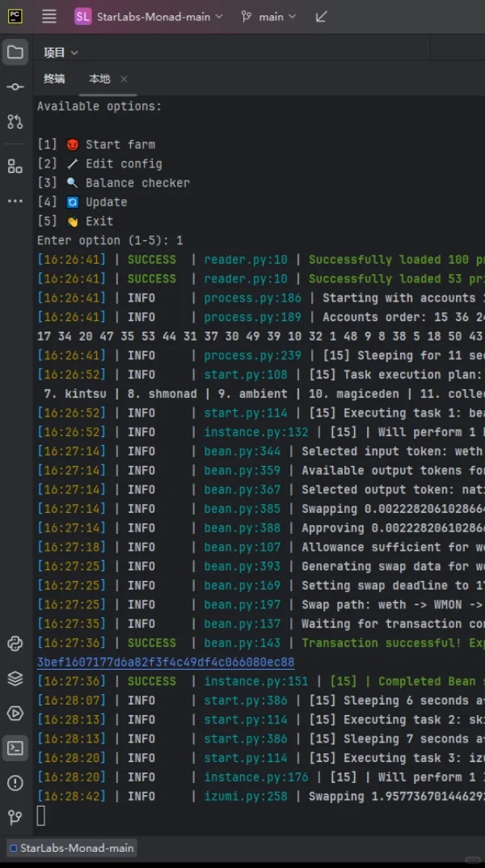This screenshot has width=485, height=868.
Task: Open the Python Packages layers icon
Action: click(15, 678)
